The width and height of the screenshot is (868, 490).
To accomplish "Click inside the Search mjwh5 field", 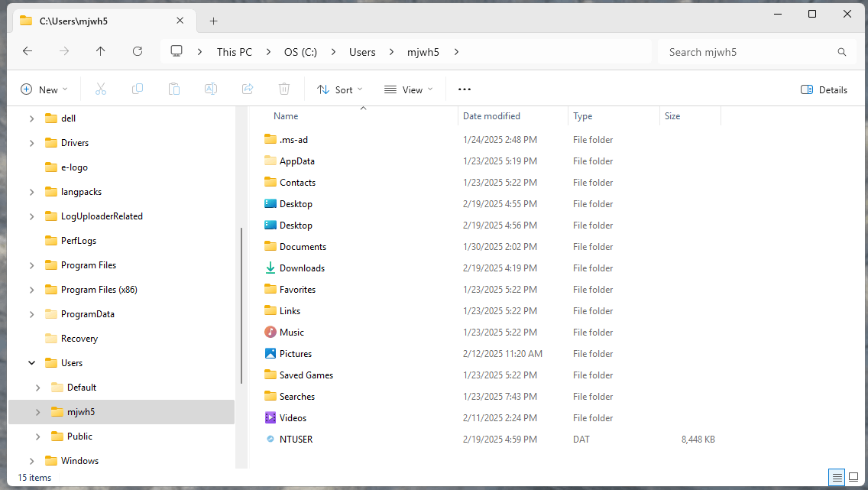I will click(x=756, y=52).
